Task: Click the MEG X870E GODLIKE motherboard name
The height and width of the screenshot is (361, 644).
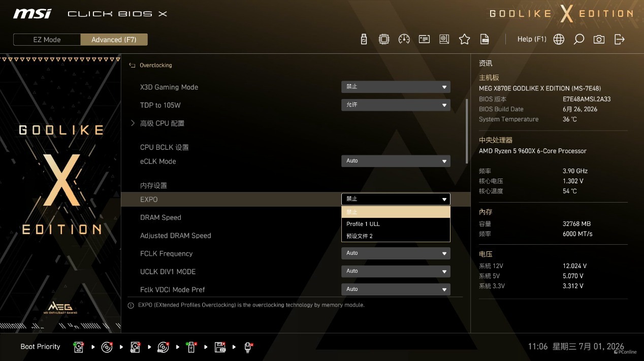Action: point(540,88)
